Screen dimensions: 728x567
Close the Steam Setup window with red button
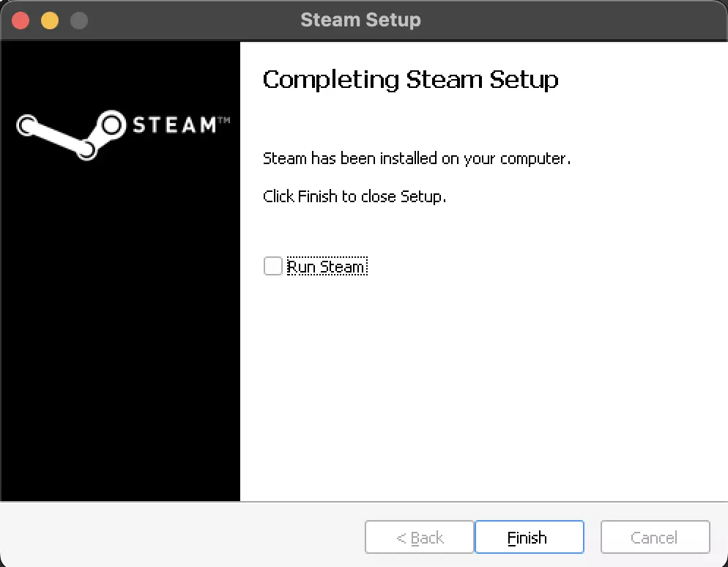(x=21, y=21)
